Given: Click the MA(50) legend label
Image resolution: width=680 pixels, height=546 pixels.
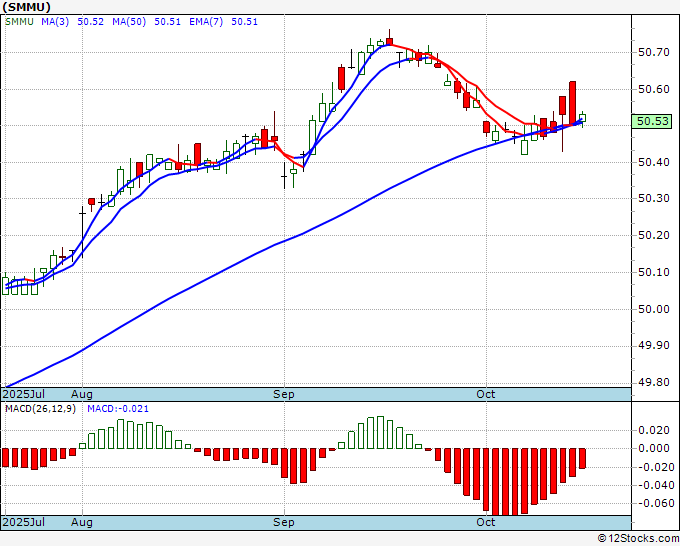Looking at the screenshot, I should pyautogui.click(x=129, y=22).
